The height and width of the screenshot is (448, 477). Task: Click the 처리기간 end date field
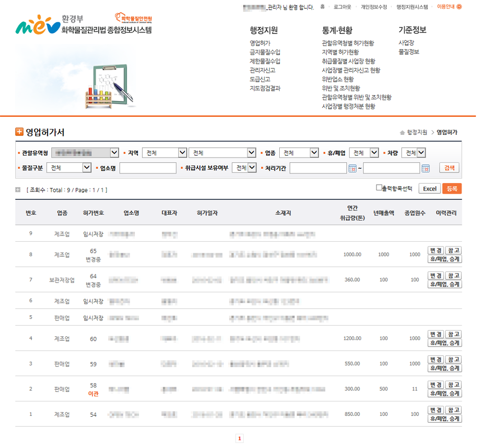[391, 168]
